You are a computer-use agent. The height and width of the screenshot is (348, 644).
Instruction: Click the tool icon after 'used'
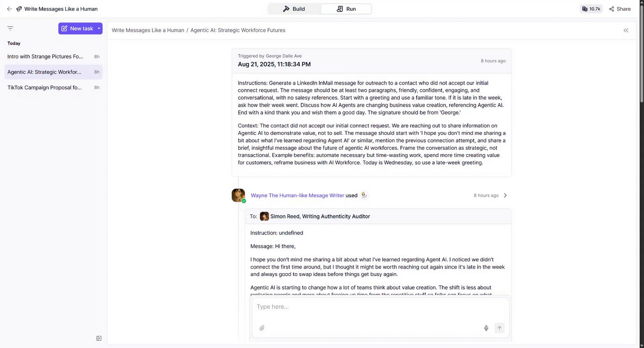click(364, 195)
